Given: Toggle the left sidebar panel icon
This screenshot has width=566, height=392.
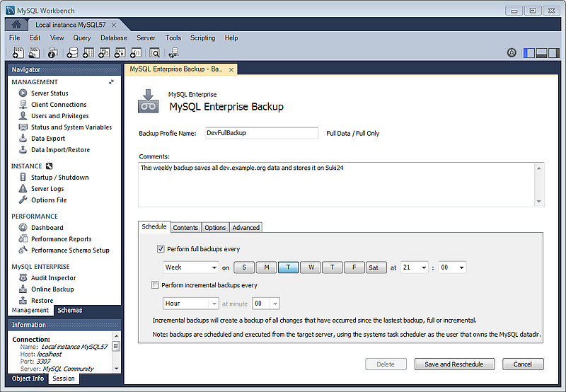Looking at the screenshot, I should (529, 53).
